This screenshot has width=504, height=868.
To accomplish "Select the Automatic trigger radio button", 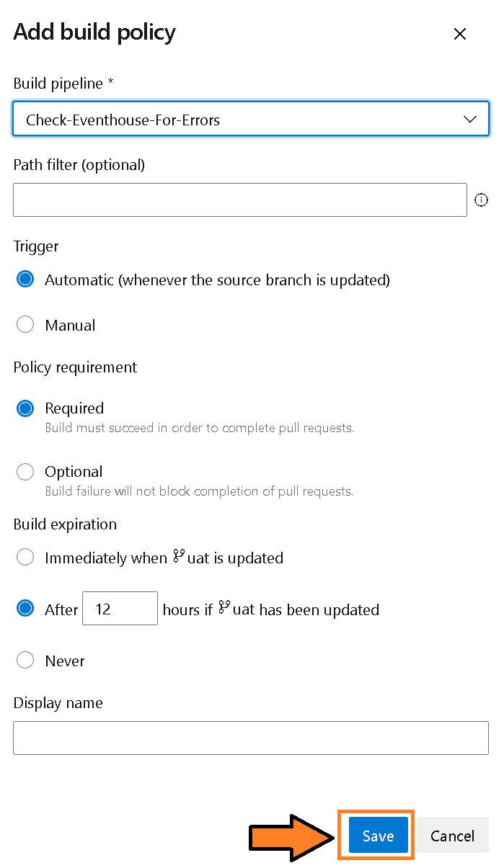I will 25,279.
